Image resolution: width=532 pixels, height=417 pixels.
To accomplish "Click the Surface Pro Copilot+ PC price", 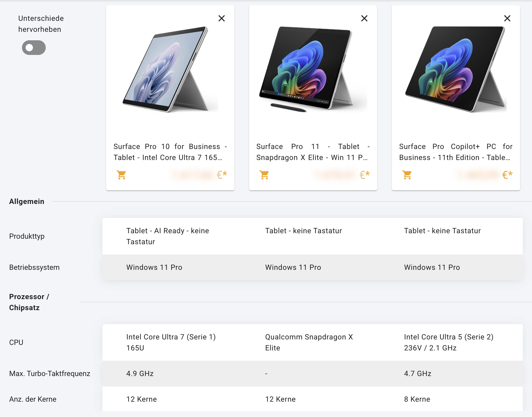I will pyautogui.click(x=485, y=175).
